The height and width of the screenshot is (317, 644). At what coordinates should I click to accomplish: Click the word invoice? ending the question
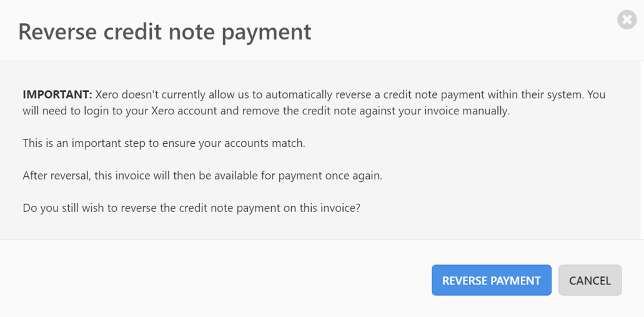point(342,208)
